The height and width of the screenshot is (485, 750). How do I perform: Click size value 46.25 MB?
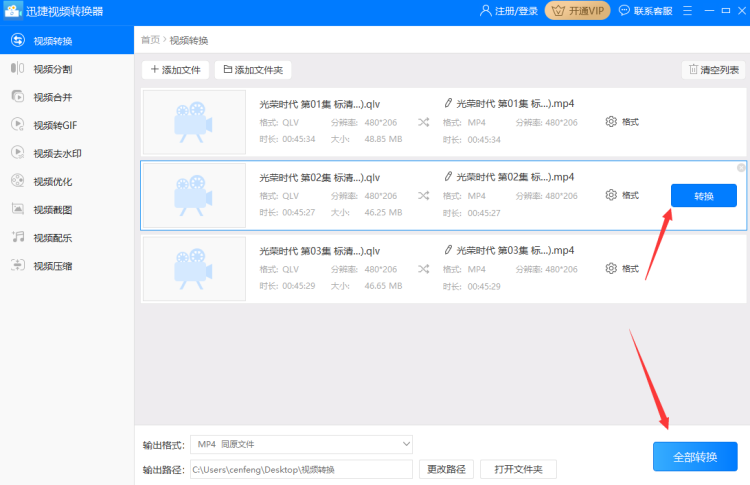tap(383, 212)
